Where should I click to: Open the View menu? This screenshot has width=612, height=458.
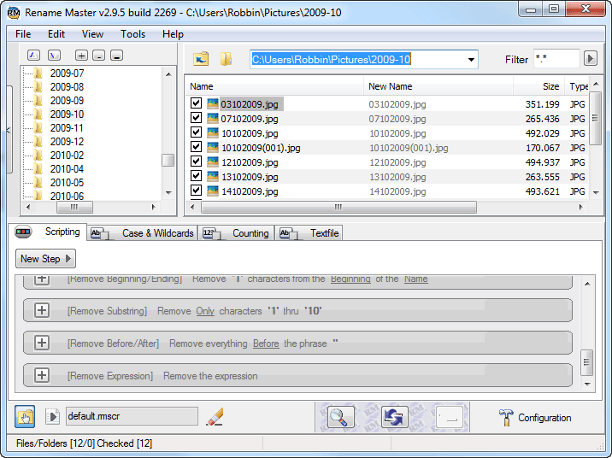(x=93, y=34)
